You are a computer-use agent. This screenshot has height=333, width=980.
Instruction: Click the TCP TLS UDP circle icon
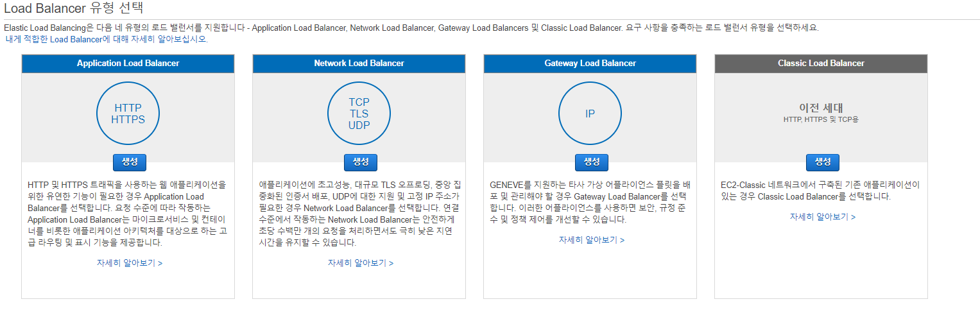(x=359, y=114)
